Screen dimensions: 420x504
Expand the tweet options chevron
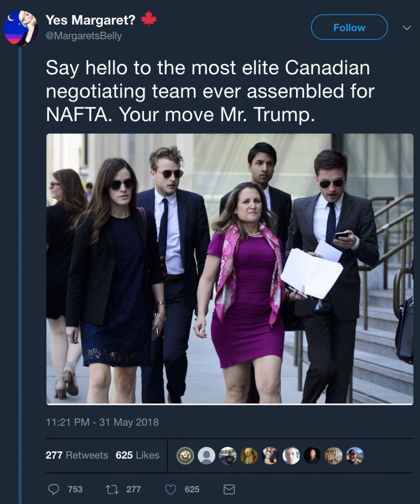coord(407,28)
